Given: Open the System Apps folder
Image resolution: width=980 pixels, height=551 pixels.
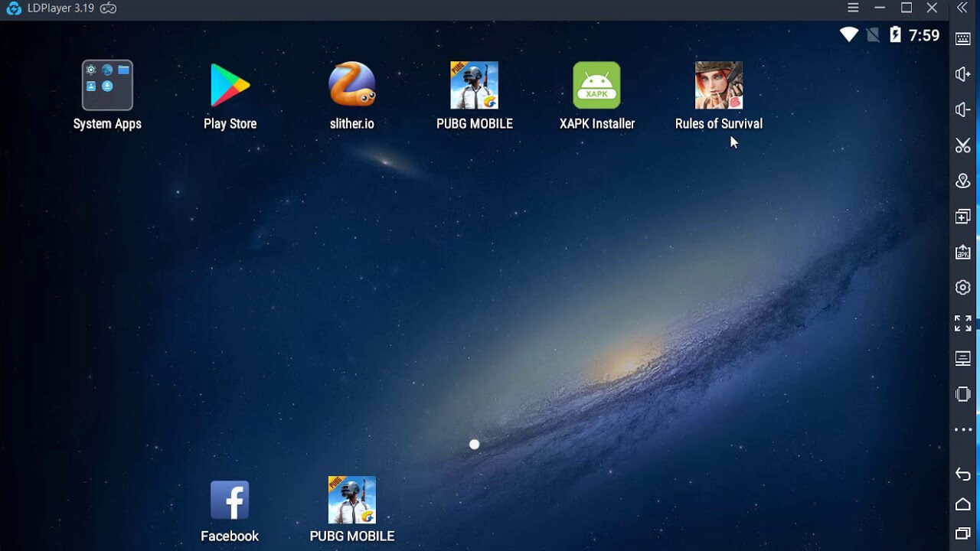Looking at the screenshot, I should tap(107, 85).
